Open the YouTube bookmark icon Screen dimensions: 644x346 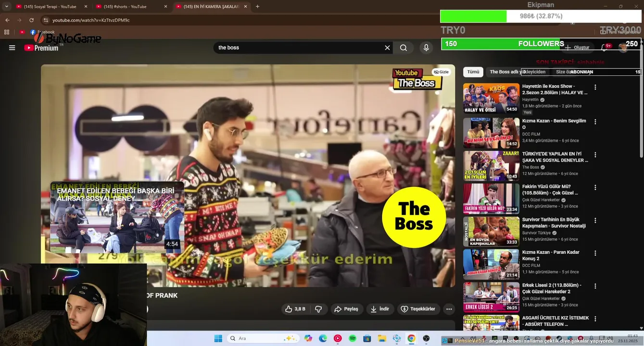coord(22,32)
